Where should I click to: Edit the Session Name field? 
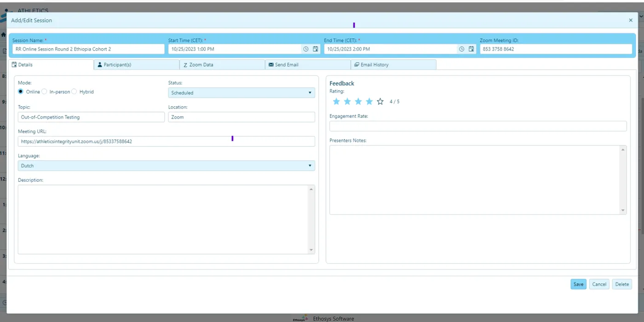tap(88, 49)
